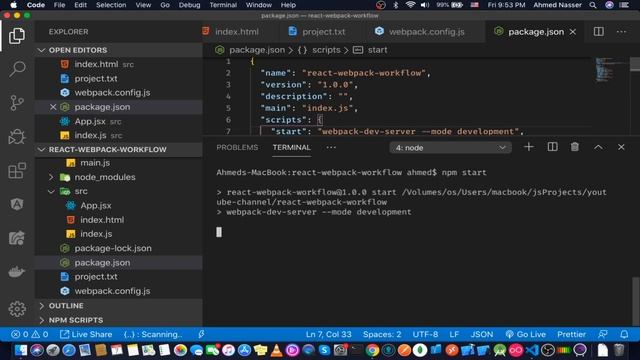Open the Debug menu
This screenshot has height=360, width=640.
[x=189, y=5]
